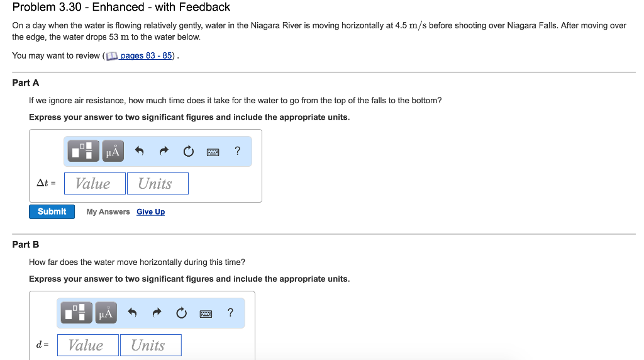Screen dimensions: 644x360
Task: Focus the Δt Value input field
Action: tap(95, 183)
